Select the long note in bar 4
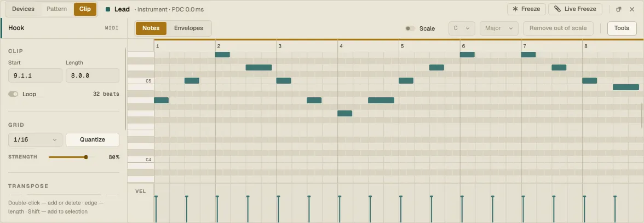644x223 pixels. 381,100
